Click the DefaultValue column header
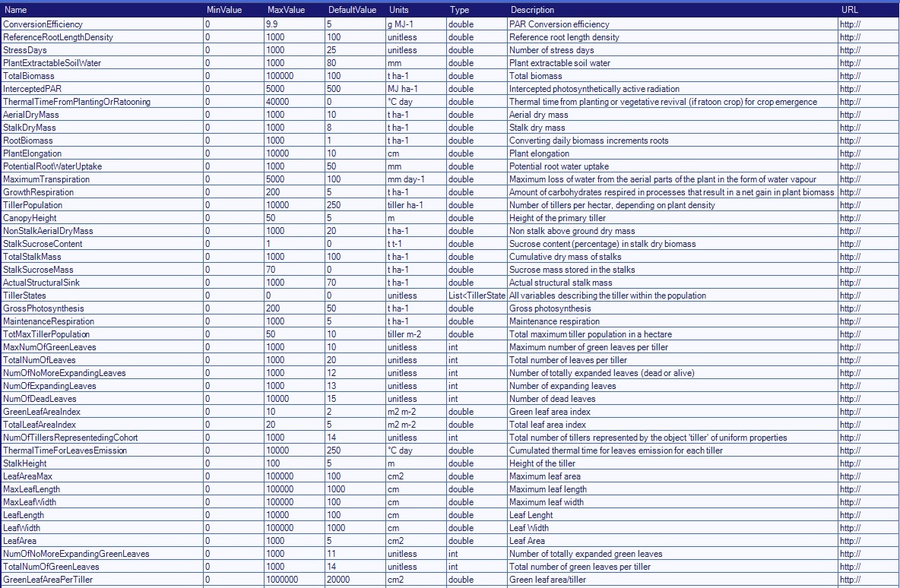Screen dimensions: 900x588 click(x=355, y=10)
